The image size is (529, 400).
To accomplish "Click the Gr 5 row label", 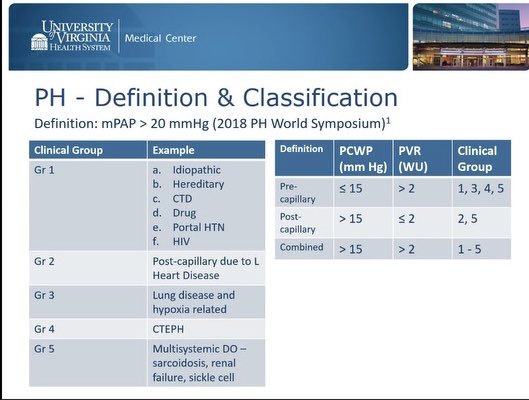I will 44,349.
